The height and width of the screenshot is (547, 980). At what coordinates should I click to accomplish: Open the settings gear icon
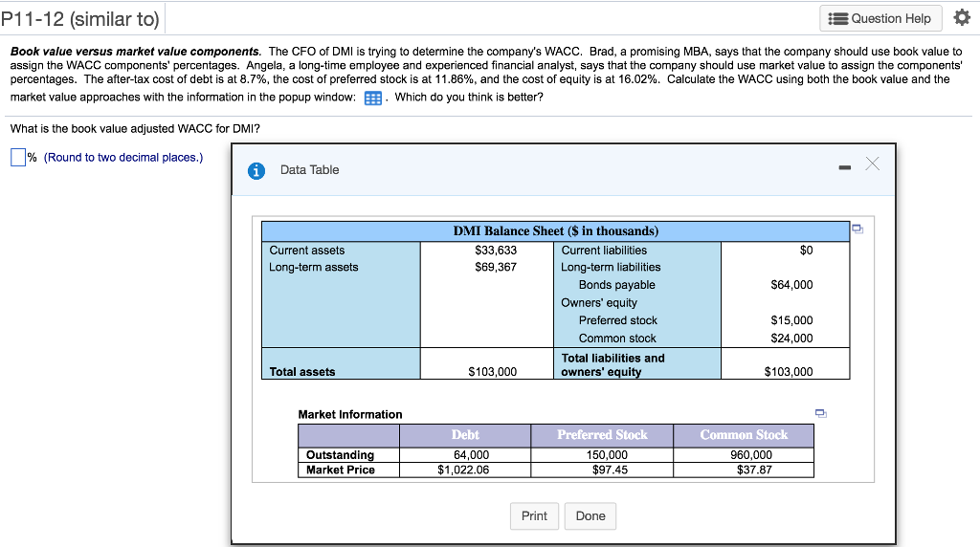tap(962, 17)
